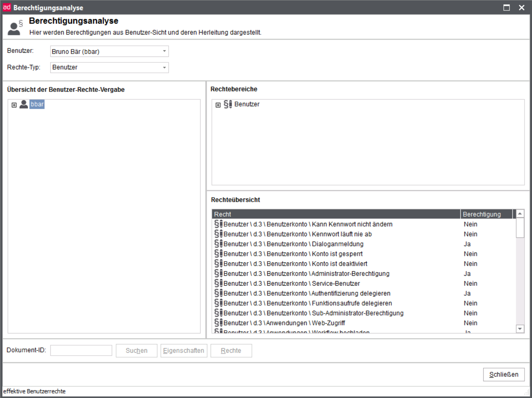Open the Benutzer dropdown showing Bruno Bär

click(x=109, y=51)
